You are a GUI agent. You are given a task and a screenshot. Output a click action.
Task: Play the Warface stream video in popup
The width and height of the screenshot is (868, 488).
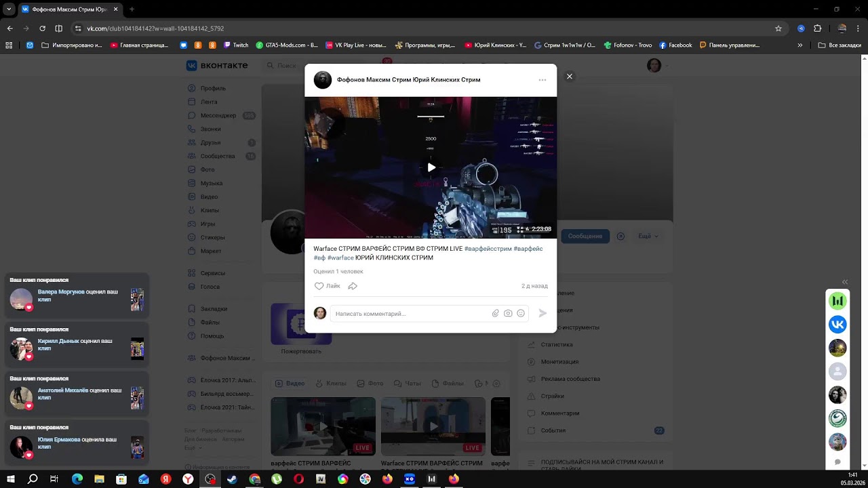click(x=431, y=167)
